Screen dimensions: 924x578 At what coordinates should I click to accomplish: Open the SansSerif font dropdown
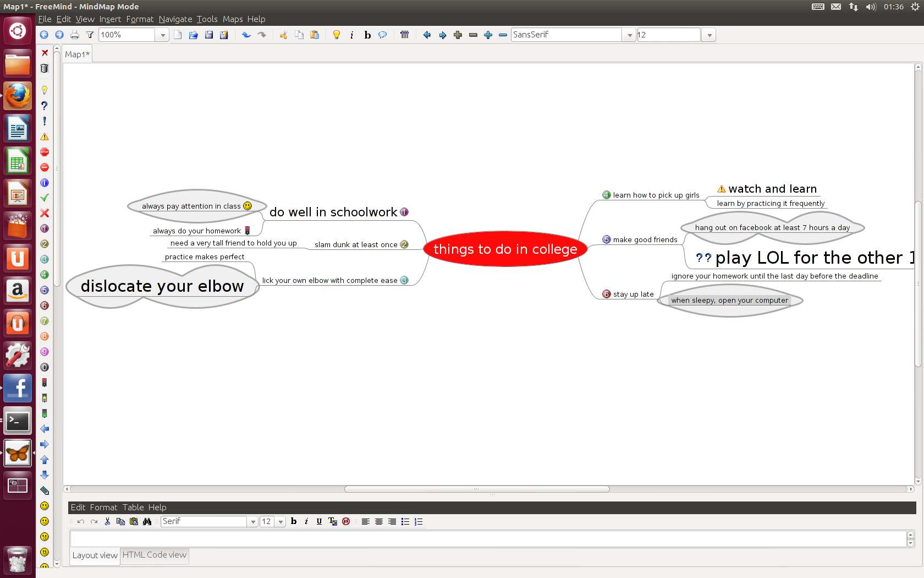[629, 35]
